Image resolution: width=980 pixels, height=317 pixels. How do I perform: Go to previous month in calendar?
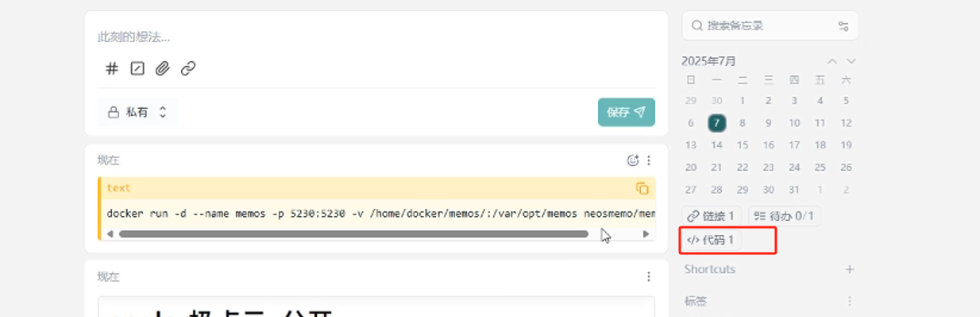coord(832,61)
